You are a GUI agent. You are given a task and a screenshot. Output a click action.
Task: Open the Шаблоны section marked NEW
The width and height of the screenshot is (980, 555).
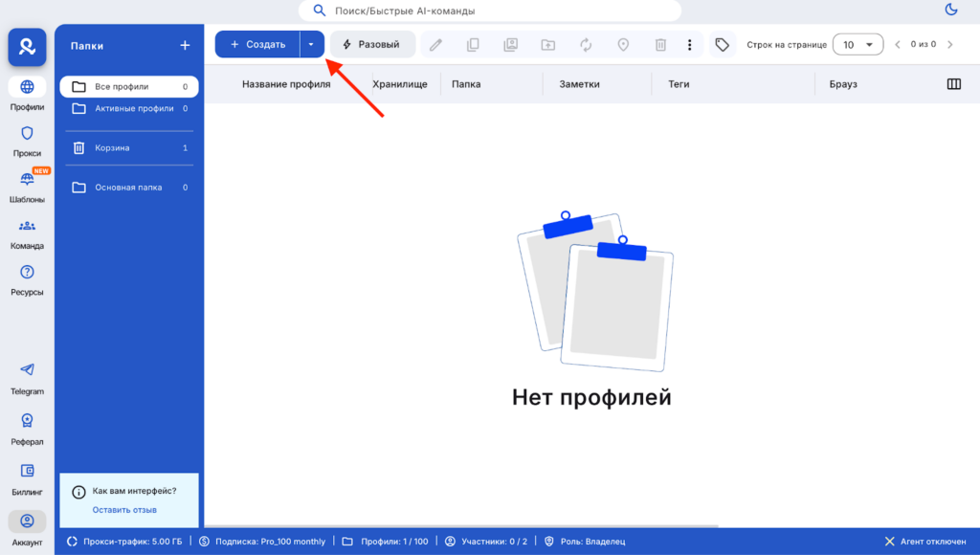coord(27,187)
